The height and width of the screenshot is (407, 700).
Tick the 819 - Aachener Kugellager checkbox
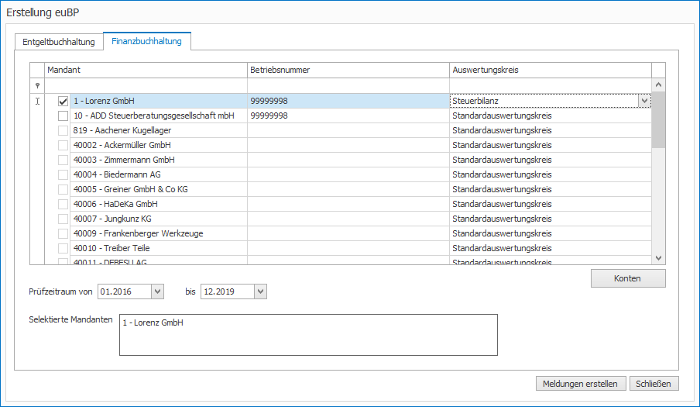pos(63,131)
